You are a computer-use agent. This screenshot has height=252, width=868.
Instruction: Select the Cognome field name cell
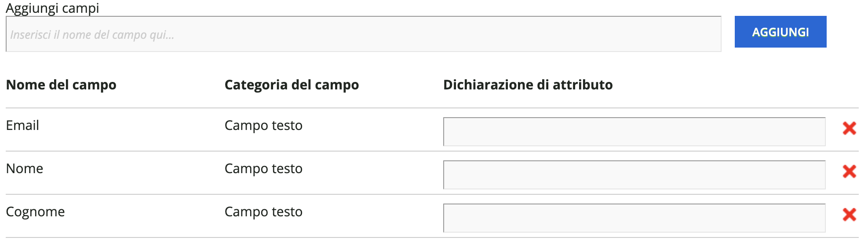tap(35, 212)
